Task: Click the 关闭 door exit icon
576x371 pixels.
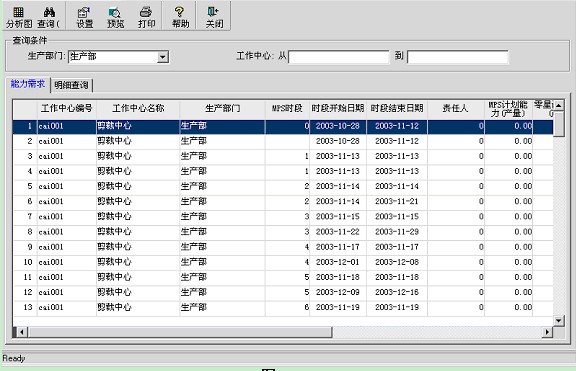Action: point(213,12)
